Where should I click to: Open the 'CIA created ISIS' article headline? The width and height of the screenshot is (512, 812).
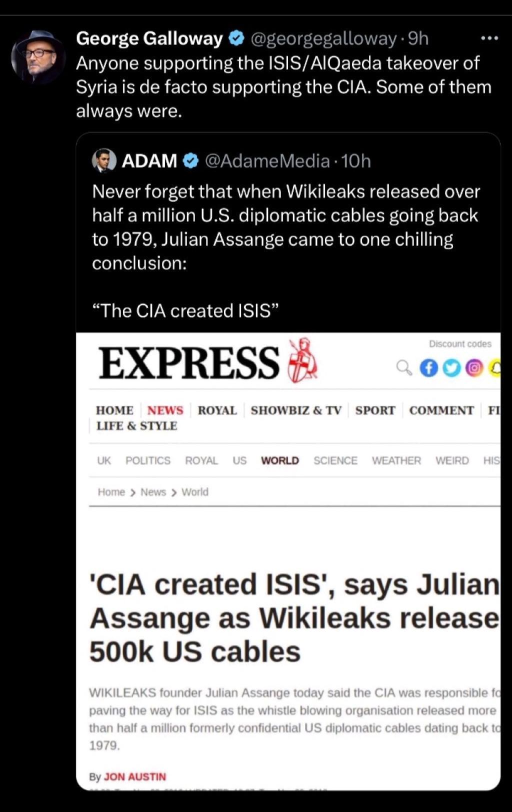(x=294, y=618)
